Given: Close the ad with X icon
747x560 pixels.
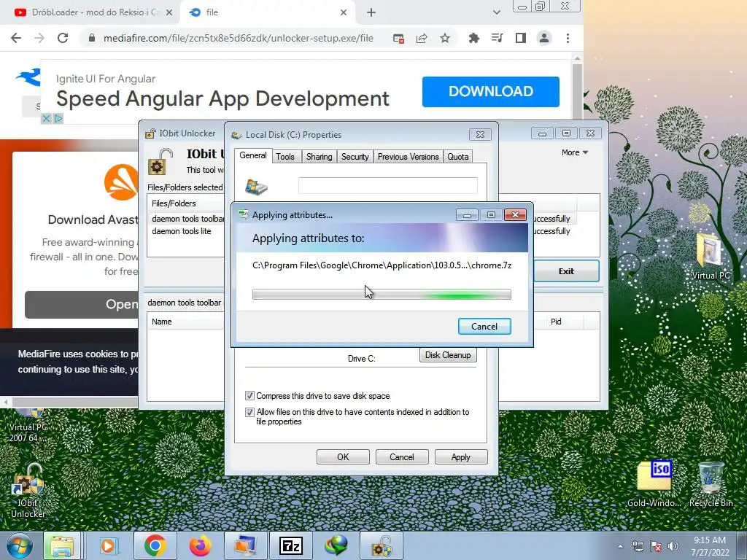Looking at the screenshot, I should coord(46,119).
